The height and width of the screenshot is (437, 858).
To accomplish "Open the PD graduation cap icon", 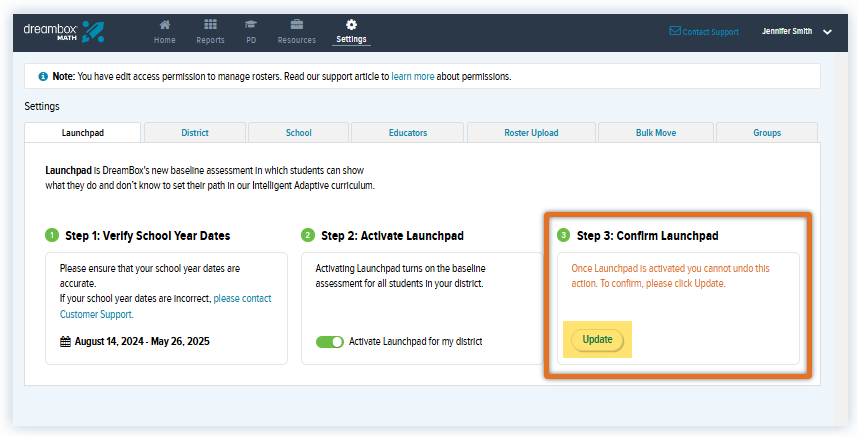I will [x=251, y=25].
